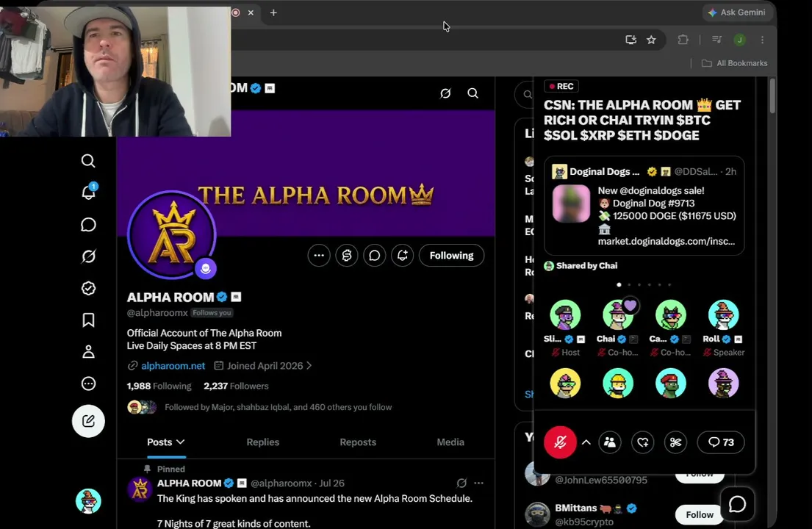Open @alpharoomx handle on pinned post

(281, 483)
